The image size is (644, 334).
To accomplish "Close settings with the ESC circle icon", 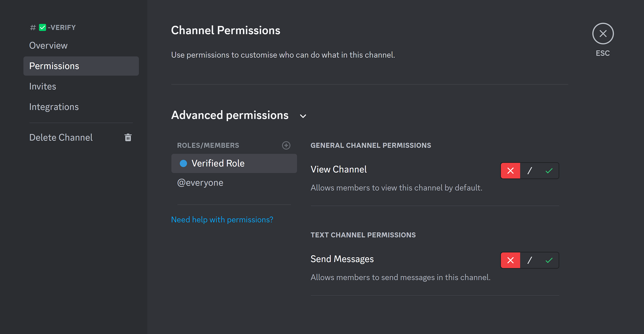I will [603, 34].
